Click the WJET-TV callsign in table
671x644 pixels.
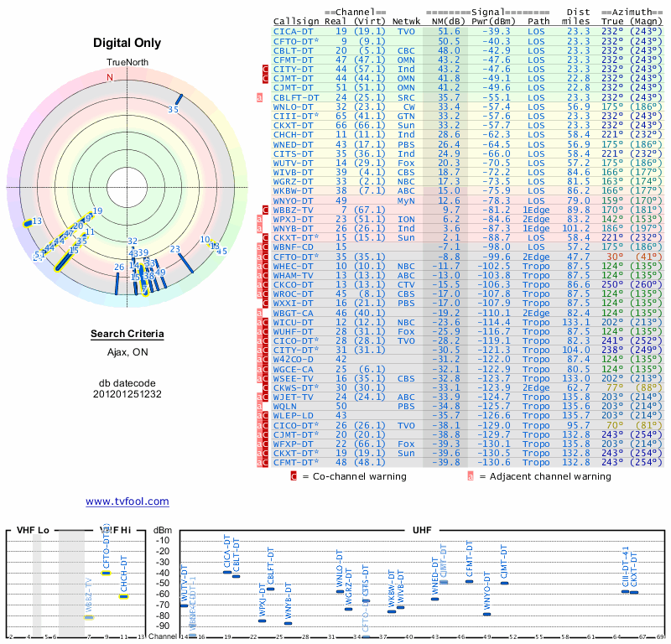click(x=293, y=397)
